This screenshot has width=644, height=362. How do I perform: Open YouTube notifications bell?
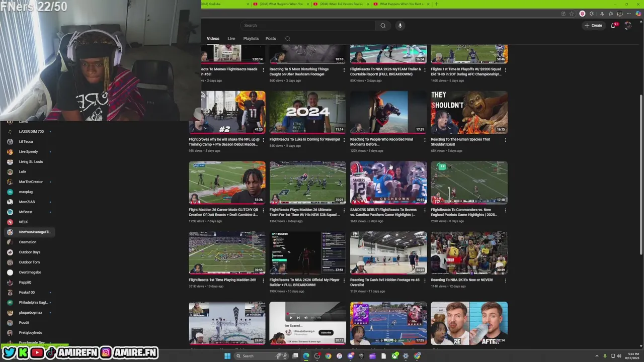coord(613,26)
